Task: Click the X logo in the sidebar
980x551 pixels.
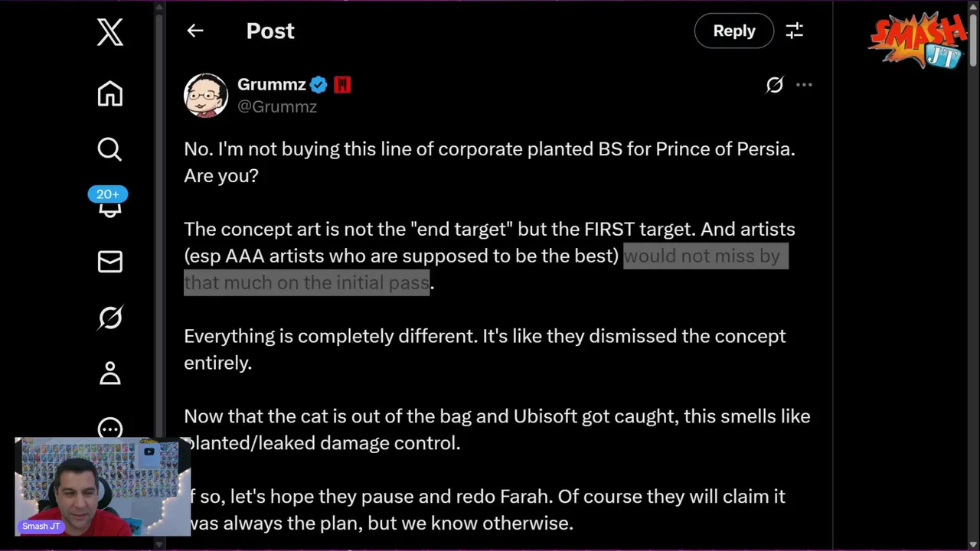Action: [x=110, y=33]
